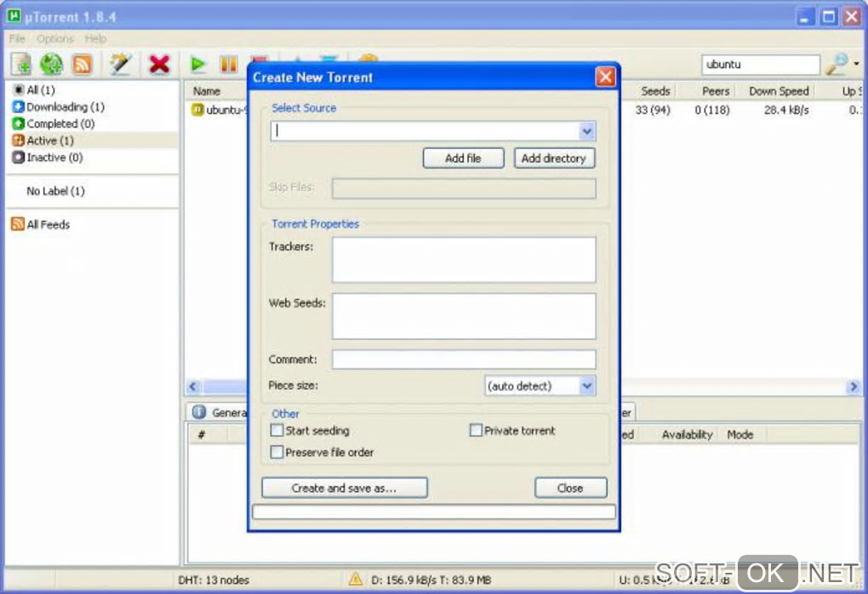868x594 pixels.
Task: Open the Help menu
Action: [95, 39]
